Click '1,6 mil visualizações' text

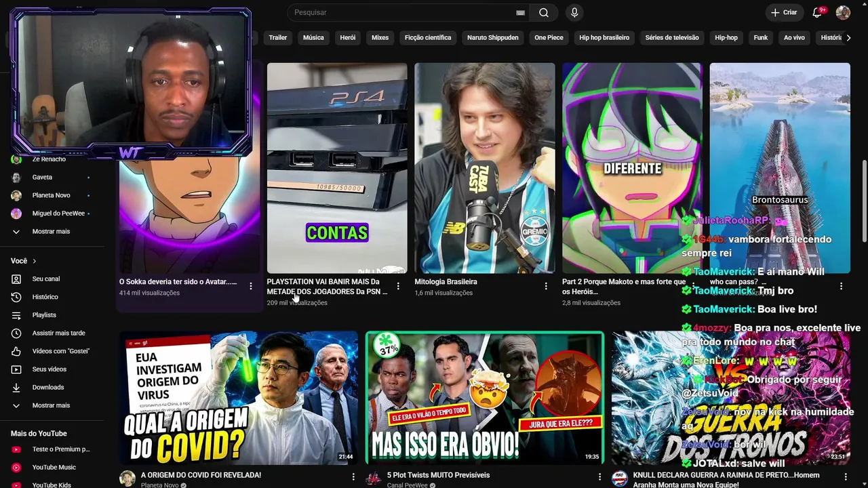point(443,293)
